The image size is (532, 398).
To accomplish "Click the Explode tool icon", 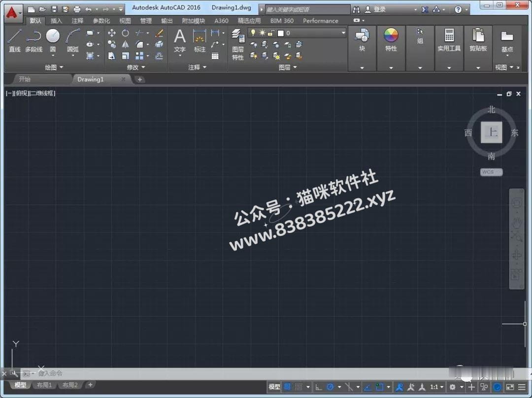I will tap(159, 44).
